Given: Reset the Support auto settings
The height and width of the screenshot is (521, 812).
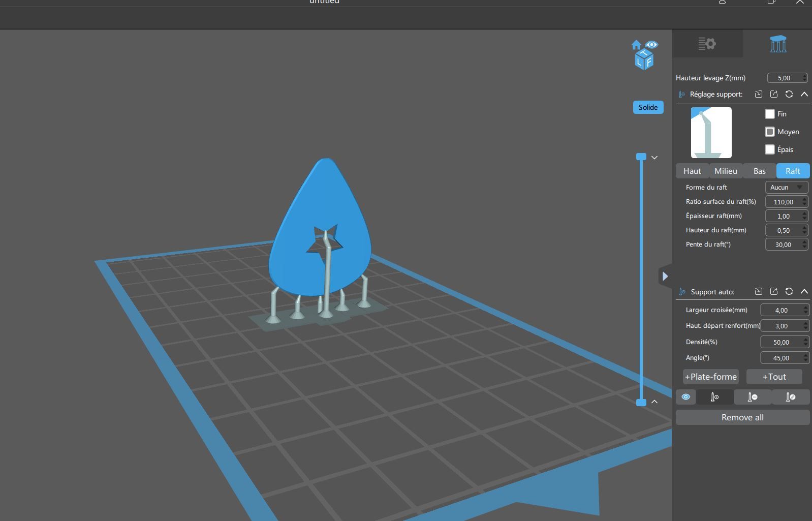Looking at the screenshot, I should click(x=789, y=291).
